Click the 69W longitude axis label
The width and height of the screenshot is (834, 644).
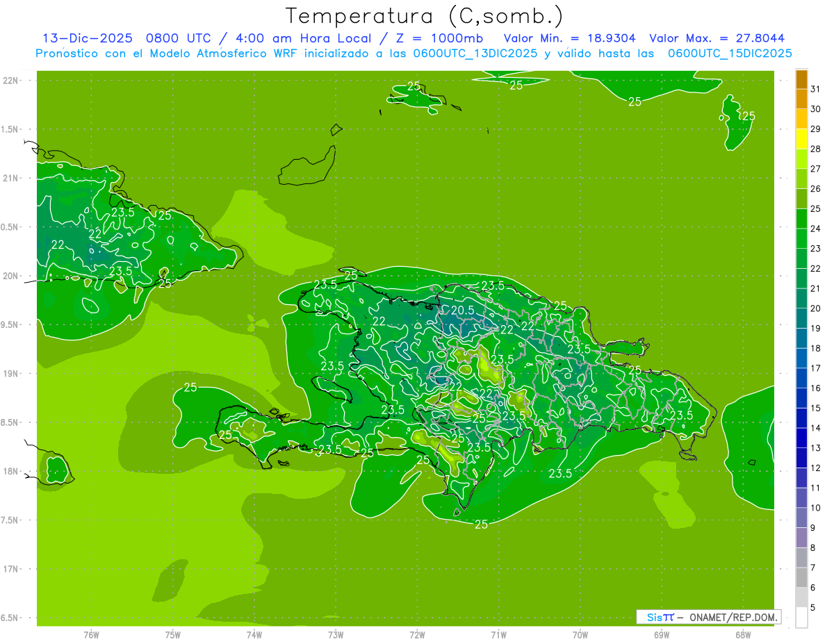(662, 634)
